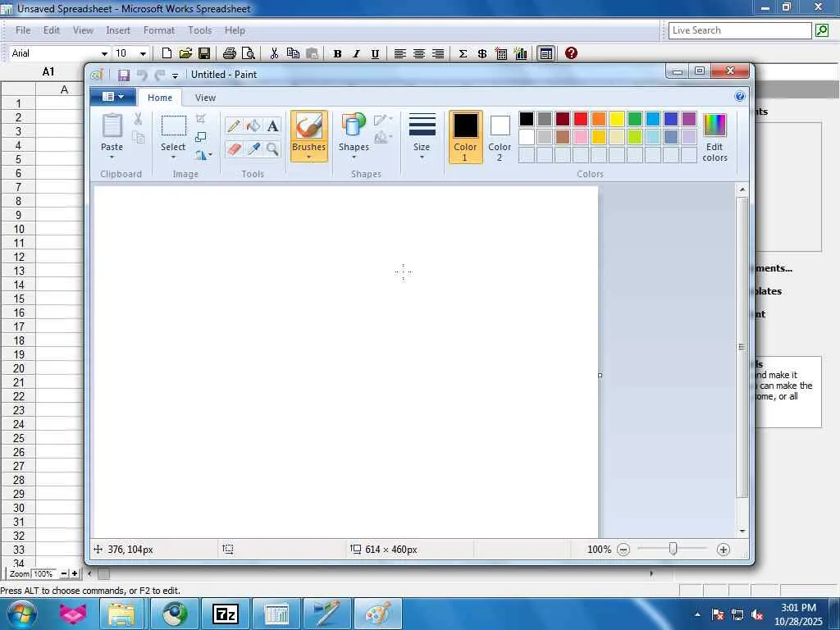Click the Cut scissors icon in Works toolbar
Image resolution: width=840 pixels, height=630 pixels.
274,53
